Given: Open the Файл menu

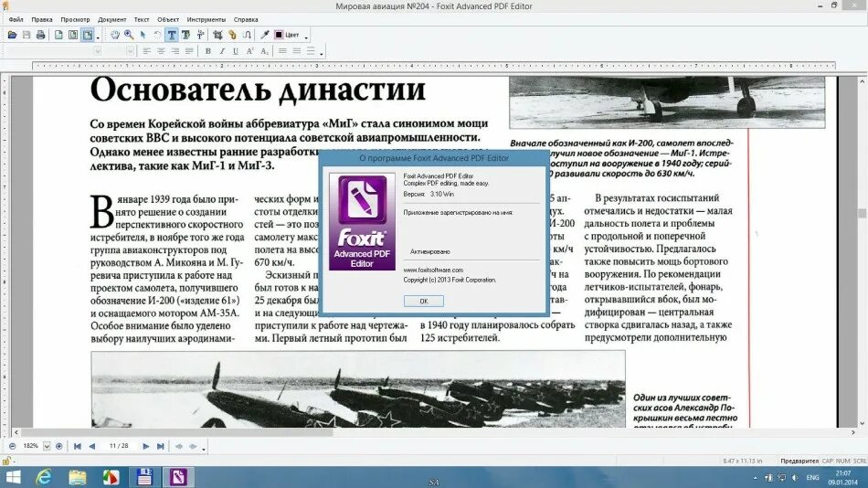Looking at the screenshot, I should coord(16,19).
